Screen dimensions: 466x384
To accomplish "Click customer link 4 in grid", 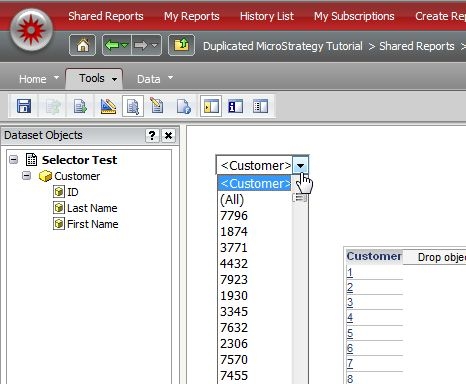I will [x=350, y=317].
